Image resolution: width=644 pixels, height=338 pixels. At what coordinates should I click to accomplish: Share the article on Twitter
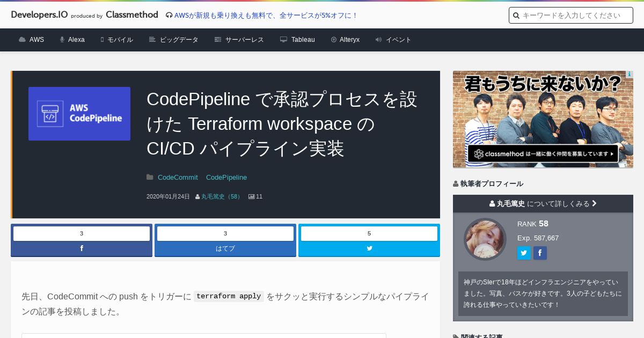click(369, 248)
